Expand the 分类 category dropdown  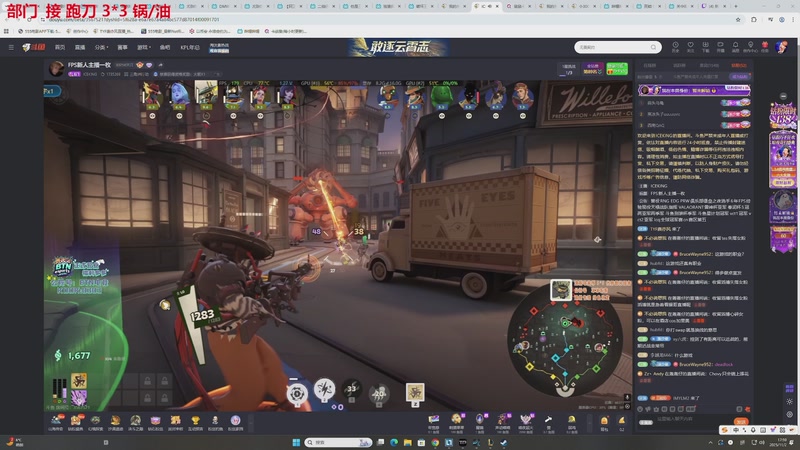pos(101,47)
